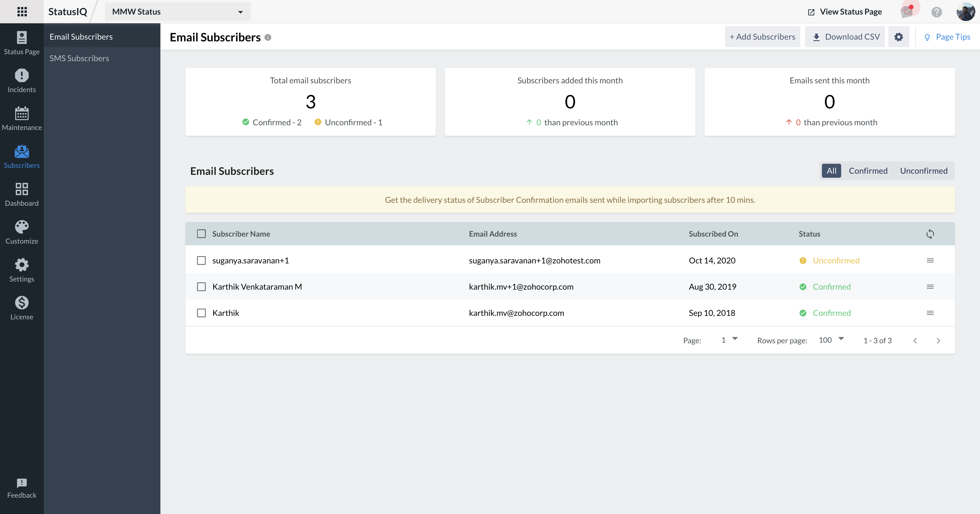
Task: Open the apps grid launcher icon
Action: 22,11
